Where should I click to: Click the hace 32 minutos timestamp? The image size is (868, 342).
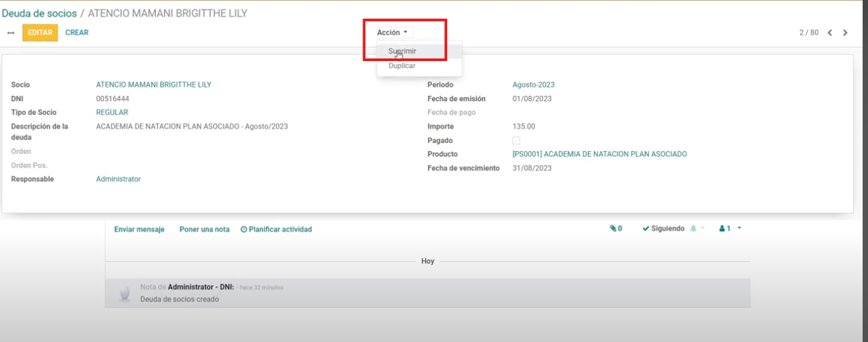pyautogui.click(x=261, y=288)
